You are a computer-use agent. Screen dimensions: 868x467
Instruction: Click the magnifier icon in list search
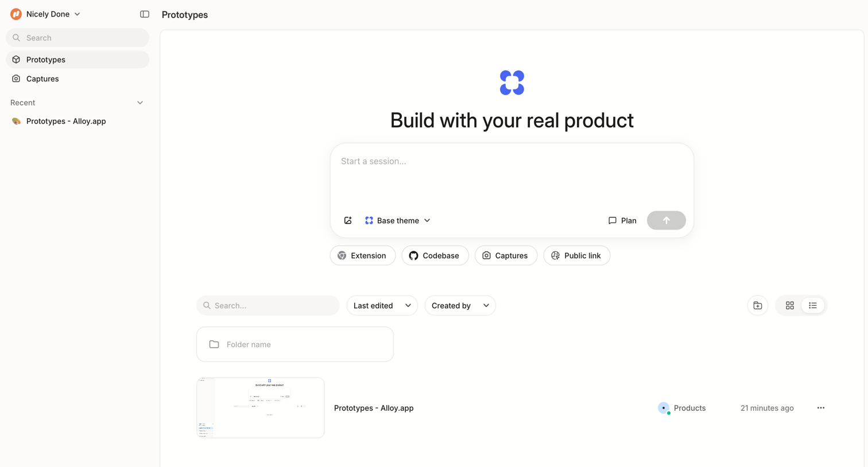pyautogui.click(x=207, y=306)
